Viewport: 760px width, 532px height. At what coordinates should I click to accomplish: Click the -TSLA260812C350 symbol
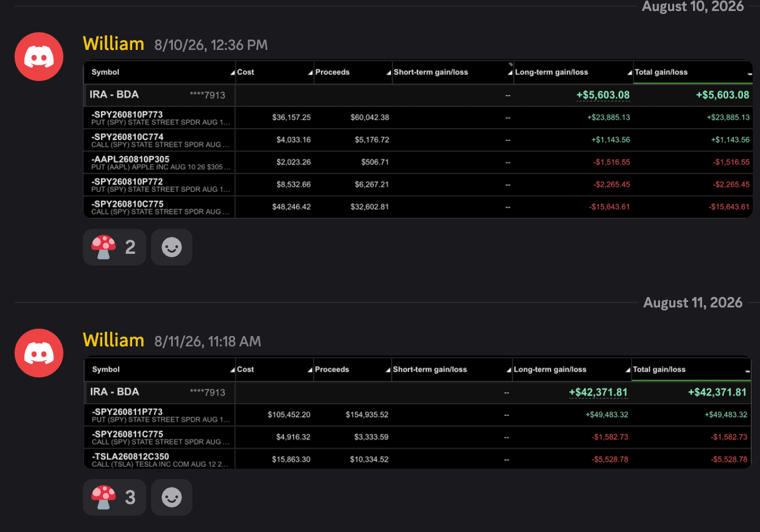pyautogui.click(x=130, y=457)
